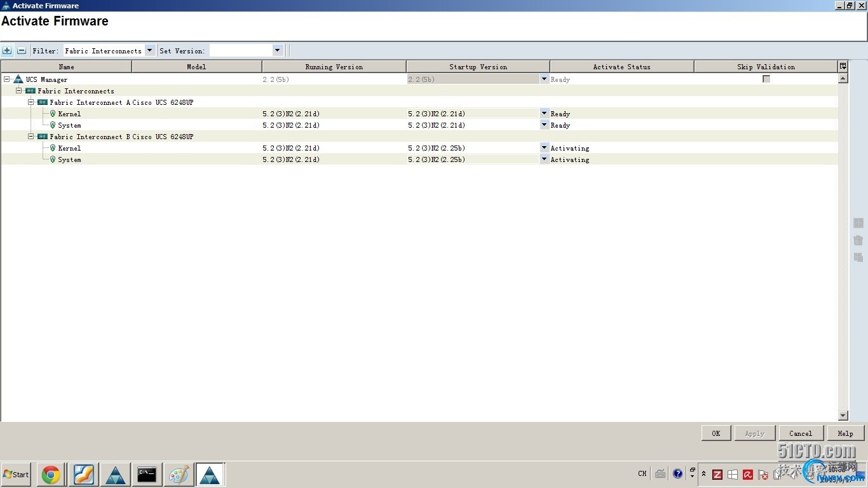Open Google Chrome from the taskbar
Image resolution: width=868 pixels, height=488 pixels.
51,474
